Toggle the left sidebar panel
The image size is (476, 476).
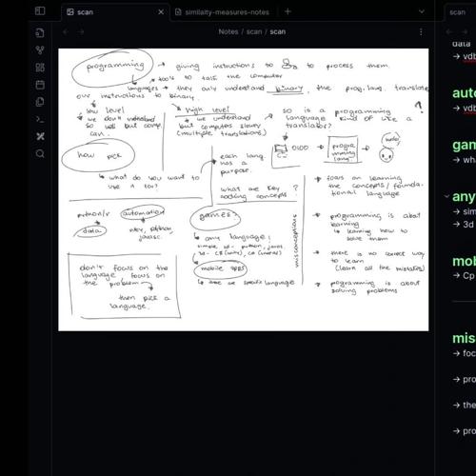(x=40, y=11)
